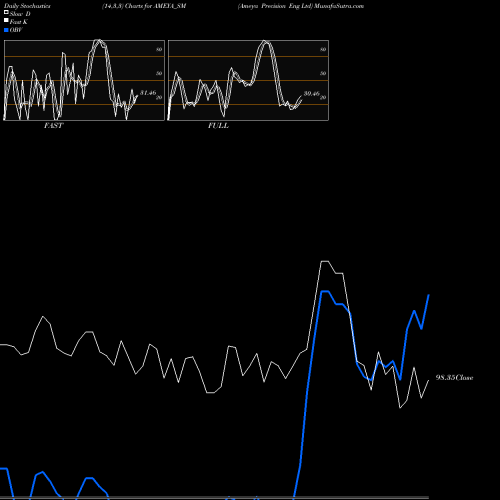The width and height of the screenshot is (500, 500).
Task: Click the 31.46 value in FAST chart
Action: pos(148,93)
